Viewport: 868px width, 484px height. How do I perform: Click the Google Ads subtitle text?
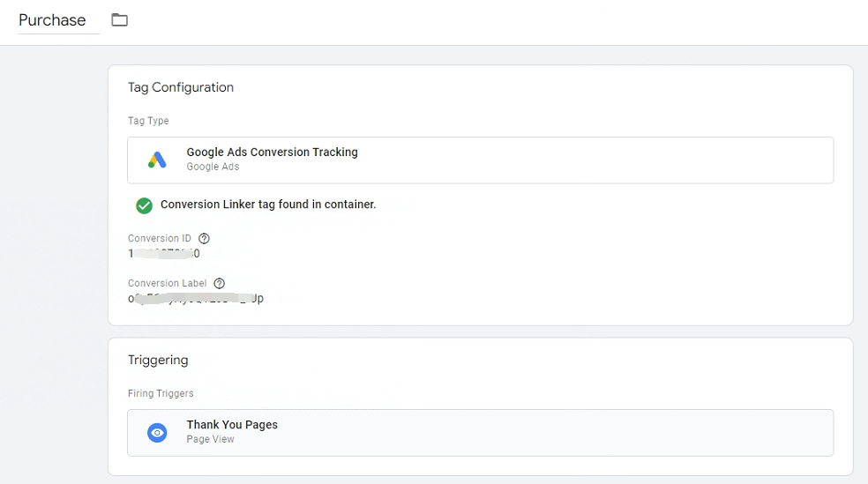coord(213,167)
